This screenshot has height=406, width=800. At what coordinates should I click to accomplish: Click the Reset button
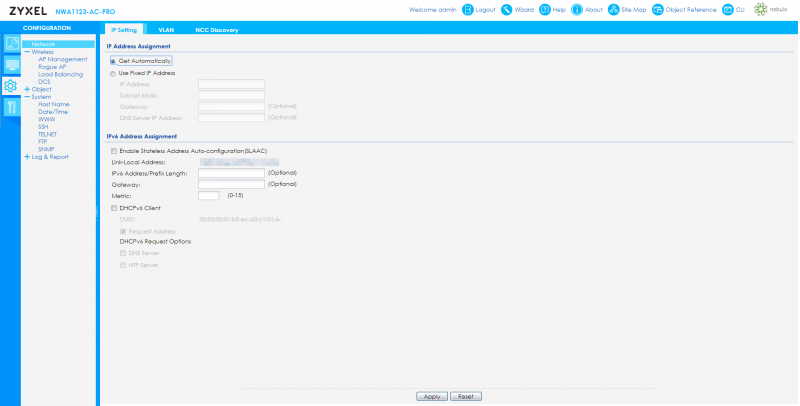point(465,396)
